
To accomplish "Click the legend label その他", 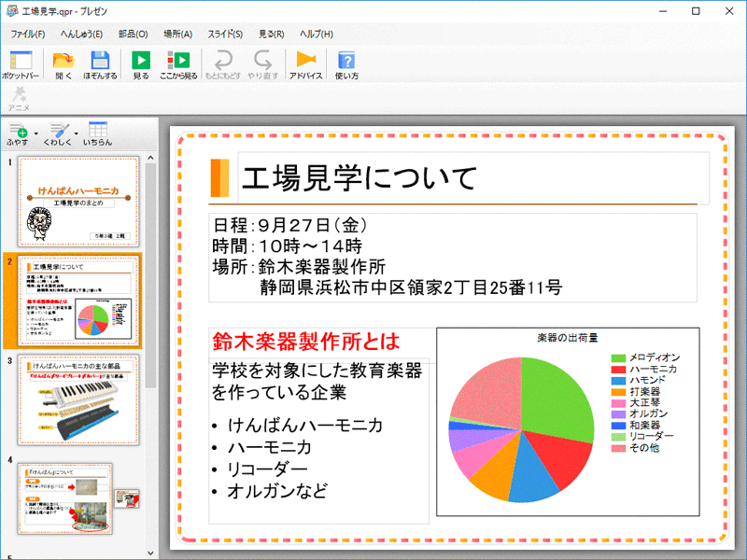I will [644, 448].
